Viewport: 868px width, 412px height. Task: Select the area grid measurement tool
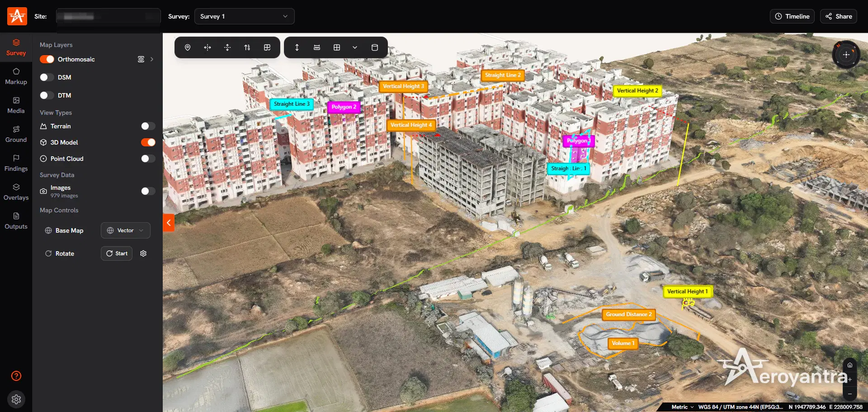(x=337, y=47)
